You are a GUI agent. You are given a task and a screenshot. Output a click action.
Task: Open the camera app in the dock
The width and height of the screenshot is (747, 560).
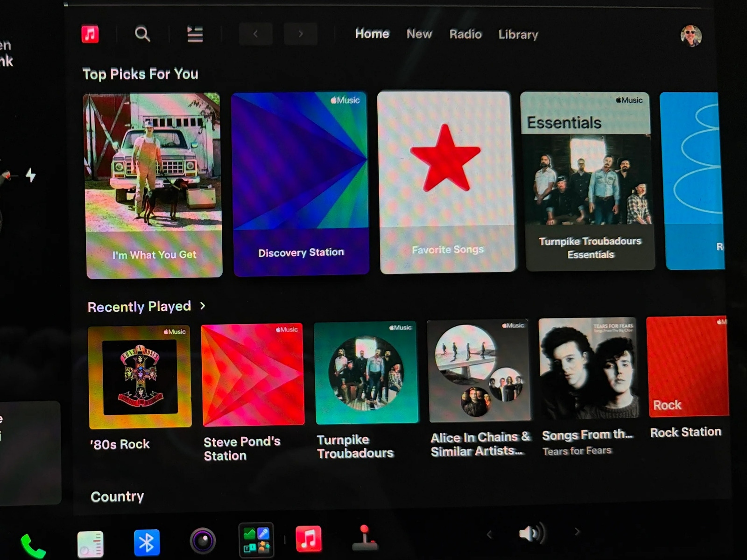(203, 541)
